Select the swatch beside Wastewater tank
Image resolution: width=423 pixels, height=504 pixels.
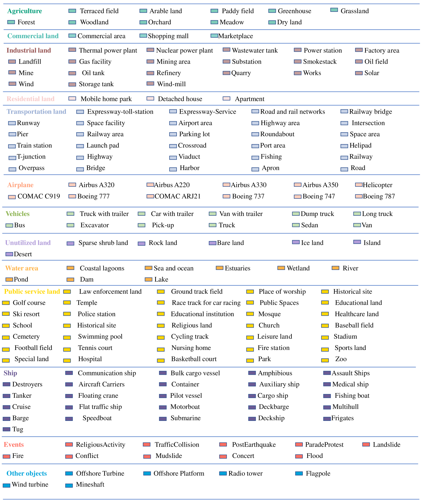[x=226, y=50]
